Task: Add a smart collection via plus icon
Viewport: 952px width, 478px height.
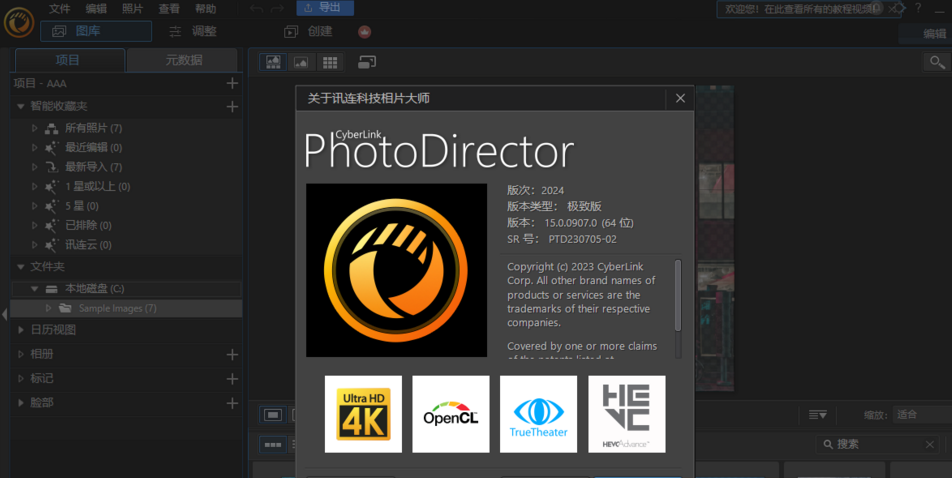Action: tap(232, 106)
